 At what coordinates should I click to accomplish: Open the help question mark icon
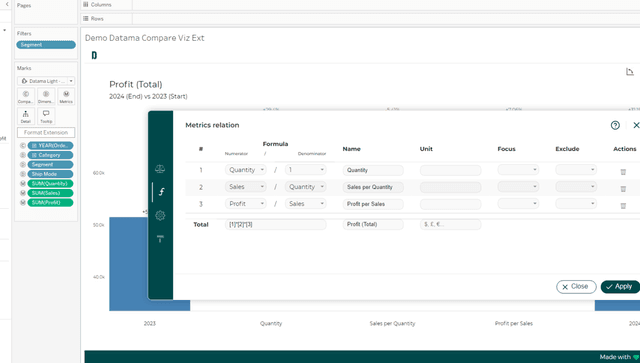[615, 125]
